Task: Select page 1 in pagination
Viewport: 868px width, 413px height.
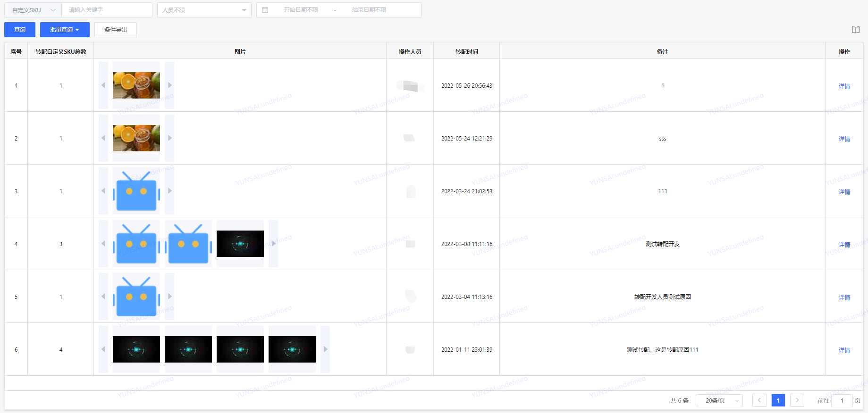Action: (778, 400)
